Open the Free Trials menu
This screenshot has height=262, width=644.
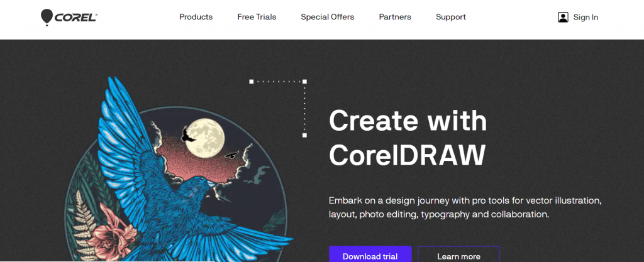point(257,17)
